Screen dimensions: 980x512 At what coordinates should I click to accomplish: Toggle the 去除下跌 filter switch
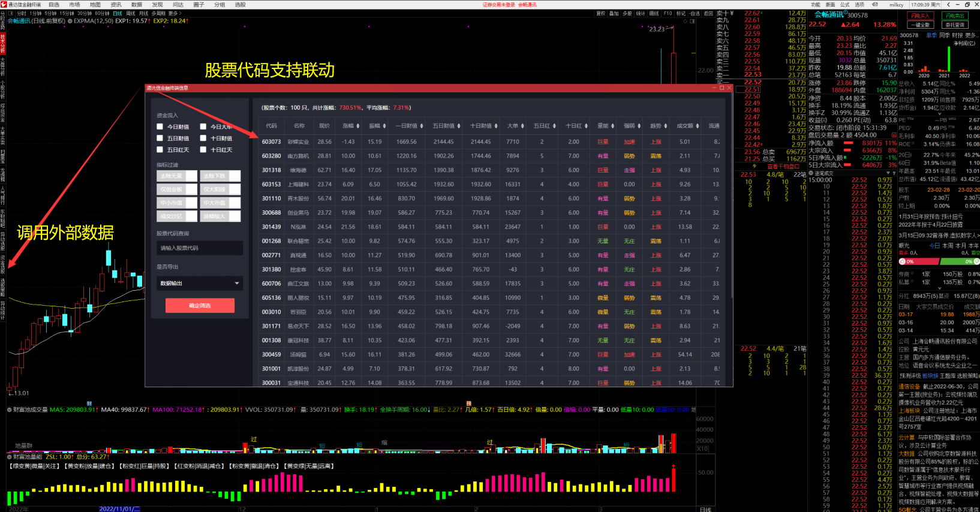pyautogui.click(x=221, y=176)
